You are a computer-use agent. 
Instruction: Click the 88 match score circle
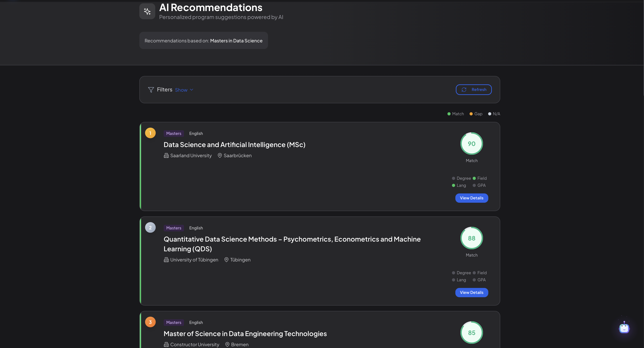click(471, 238)
